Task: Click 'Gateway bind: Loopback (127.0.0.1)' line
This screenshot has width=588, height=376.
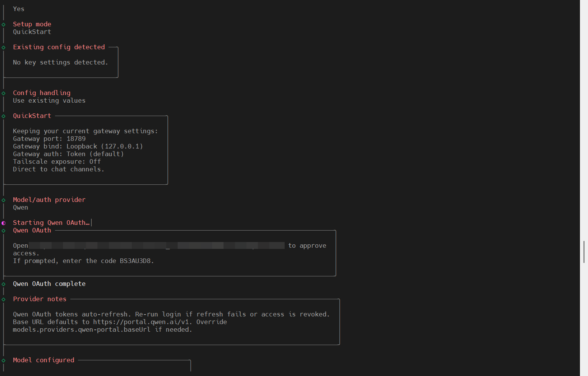Action: (x=78, y=146)
